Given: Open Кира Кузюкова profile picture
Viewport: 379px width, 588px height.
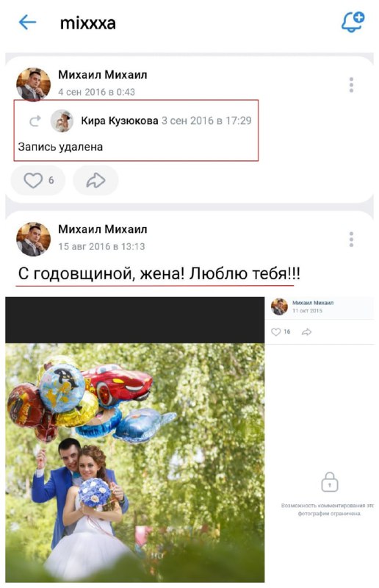Looking at the screenshot, I should click(x=62, y=121).
